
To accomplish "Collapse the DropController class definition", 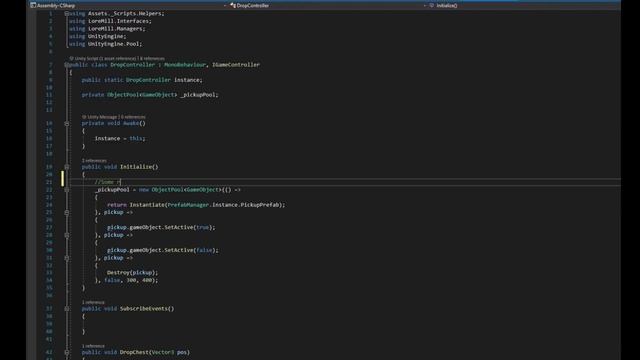I will click(x=67, y=64).
